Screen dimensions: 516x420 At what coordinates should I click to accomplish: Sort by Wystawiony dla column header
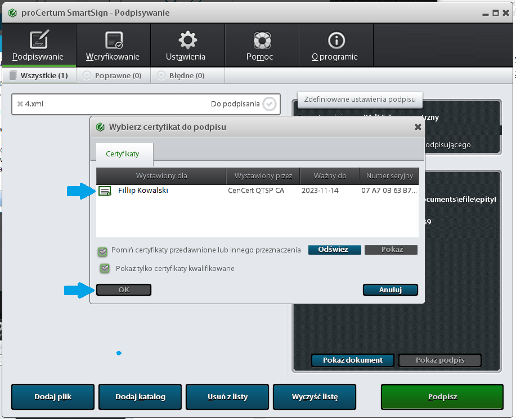(161, 176)
